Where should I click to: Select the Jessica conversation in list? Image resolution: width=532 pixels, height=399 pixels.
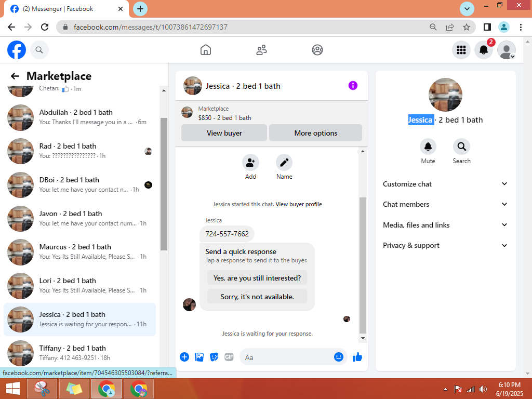coord(79,320)
